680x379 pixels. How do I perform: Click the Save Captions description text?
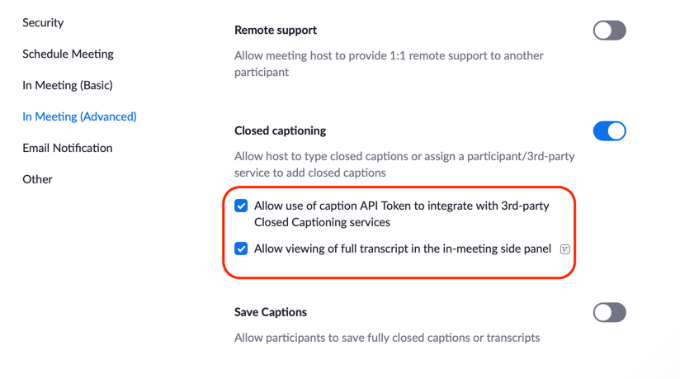(x=387, y=337)
